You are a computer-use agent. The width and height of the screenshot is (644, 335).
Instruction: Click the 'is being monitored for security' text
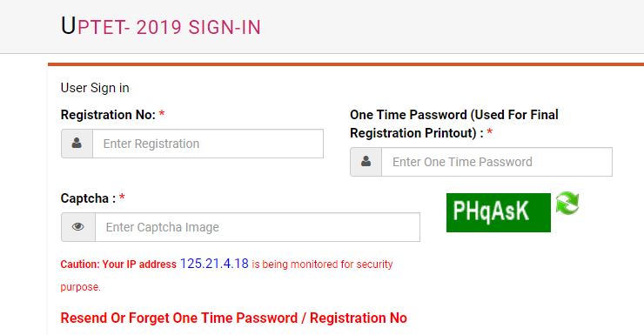click(x=322, y=265)
